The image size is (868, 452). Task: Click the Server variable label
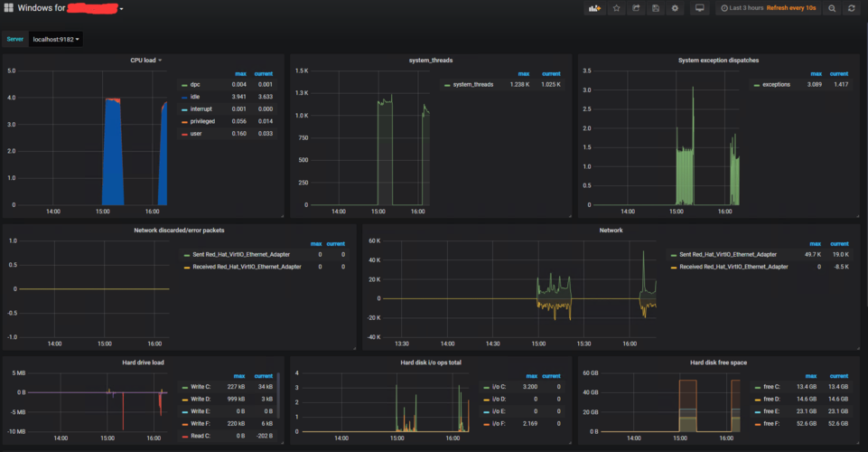[15, 40]
